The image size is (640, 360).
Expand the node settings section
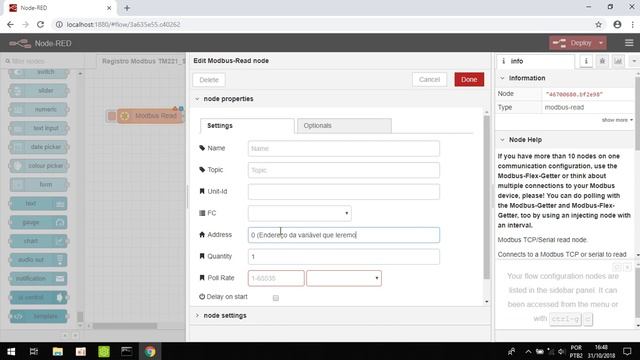pyautogui.click(x=221, y=316)
